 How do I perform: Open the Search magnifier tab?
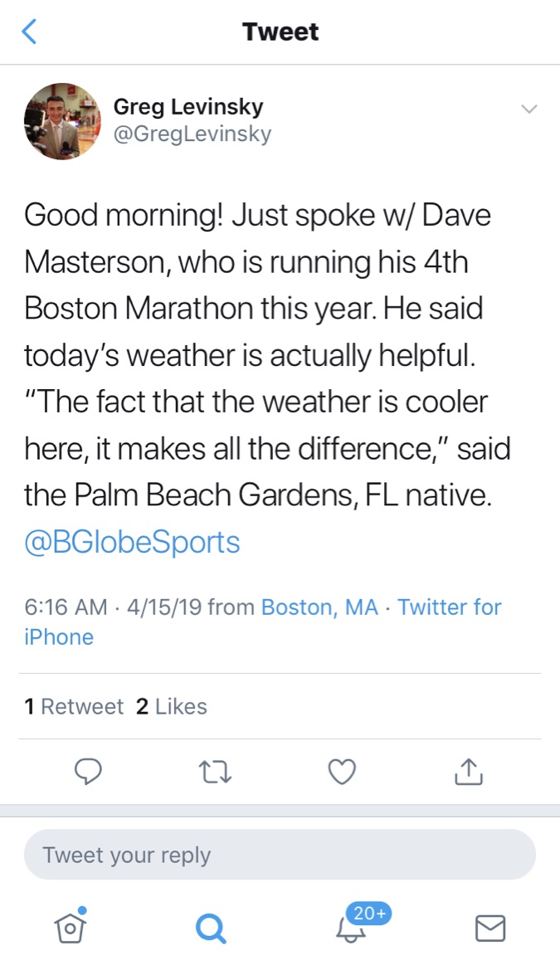(x=211, y=928)
